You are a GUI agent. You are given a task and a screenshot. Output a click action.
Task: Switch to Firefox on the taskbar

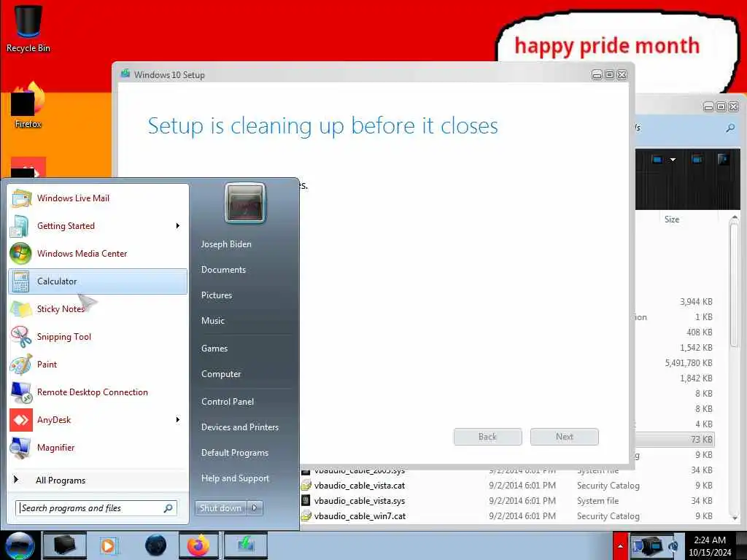click(x=198, y=545)
